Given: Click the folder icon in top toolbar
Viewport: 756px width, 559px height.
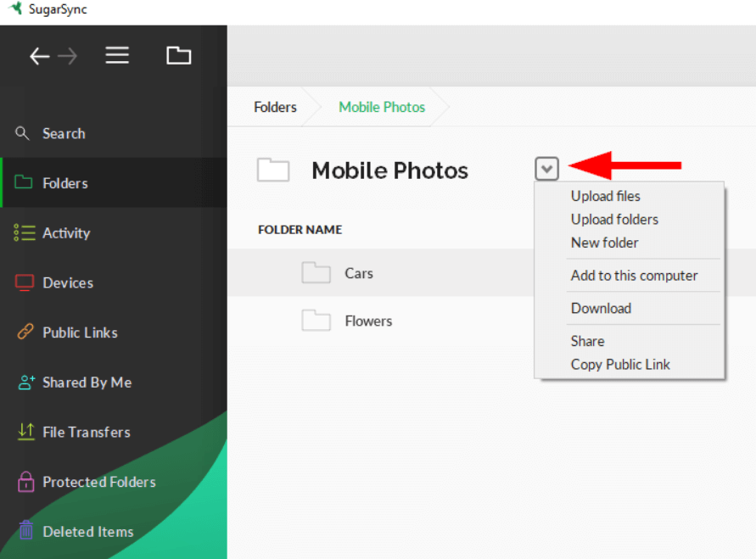Looking at the screenshot, I should pyautogui.click(x=178, y=56).
